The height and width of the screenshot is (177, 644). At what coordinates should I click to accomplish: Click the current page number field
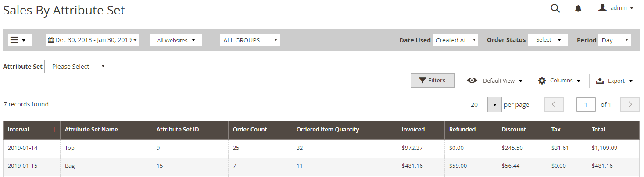click(x=586, y=105)
